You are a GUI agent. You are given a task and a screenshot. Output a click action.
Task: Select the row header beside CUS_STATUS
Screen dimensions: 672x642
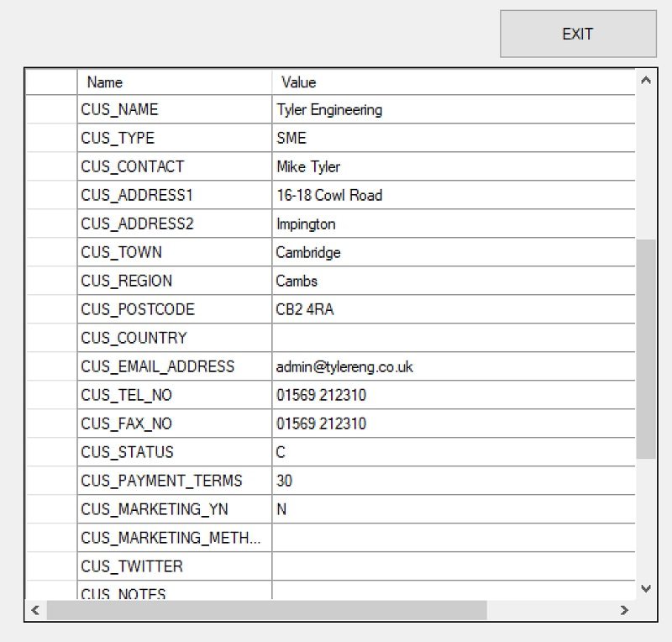tap(50, 452)
